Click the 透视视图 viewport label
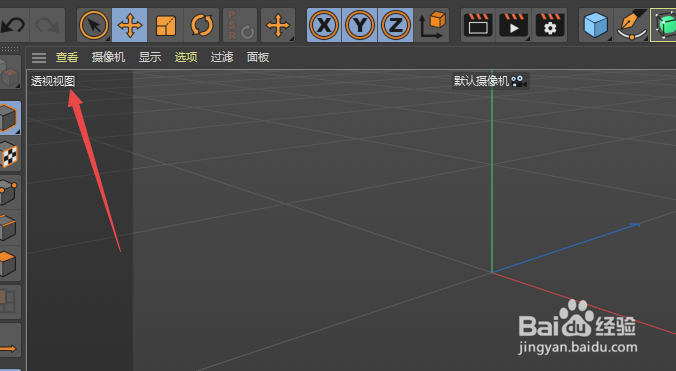This screenshot has width=676, height=371. [53, 81]
